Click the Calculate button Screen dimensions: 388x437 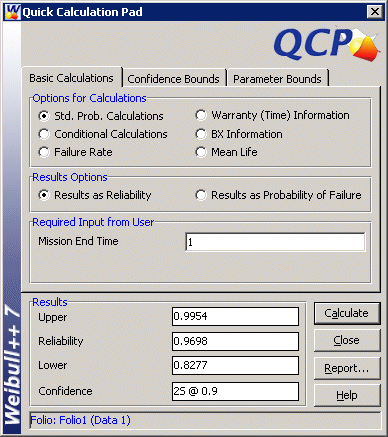[347, 313]
